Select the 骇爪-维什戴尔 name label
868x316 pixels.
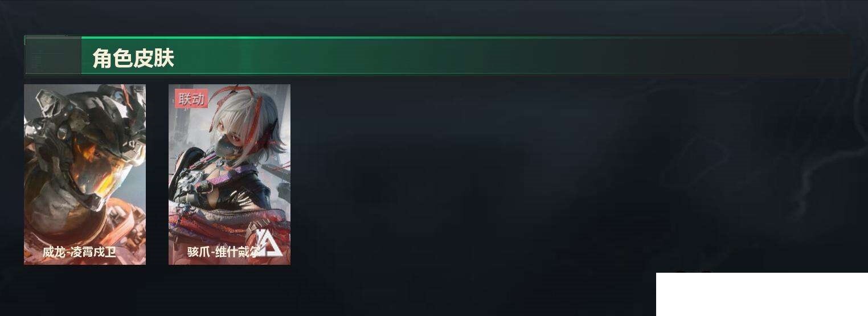click(223, 252)
